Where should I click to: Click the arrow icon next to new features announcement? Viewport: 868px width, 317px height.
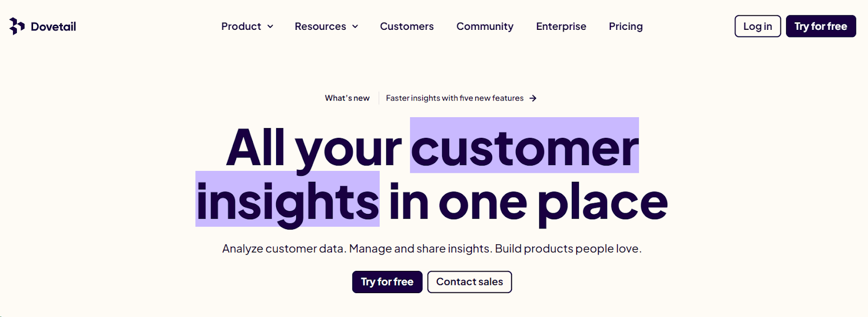pos(533,98)
